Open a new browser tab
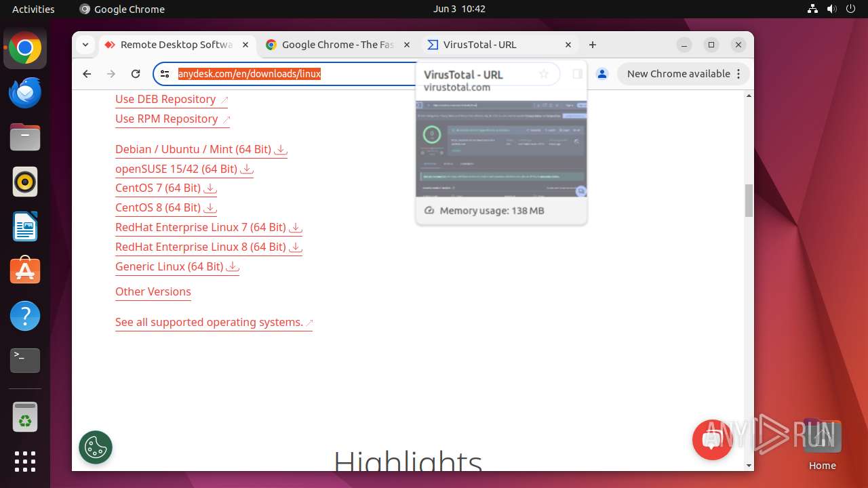This screenshot has width=868, height=488. click(x=593, y=45)
